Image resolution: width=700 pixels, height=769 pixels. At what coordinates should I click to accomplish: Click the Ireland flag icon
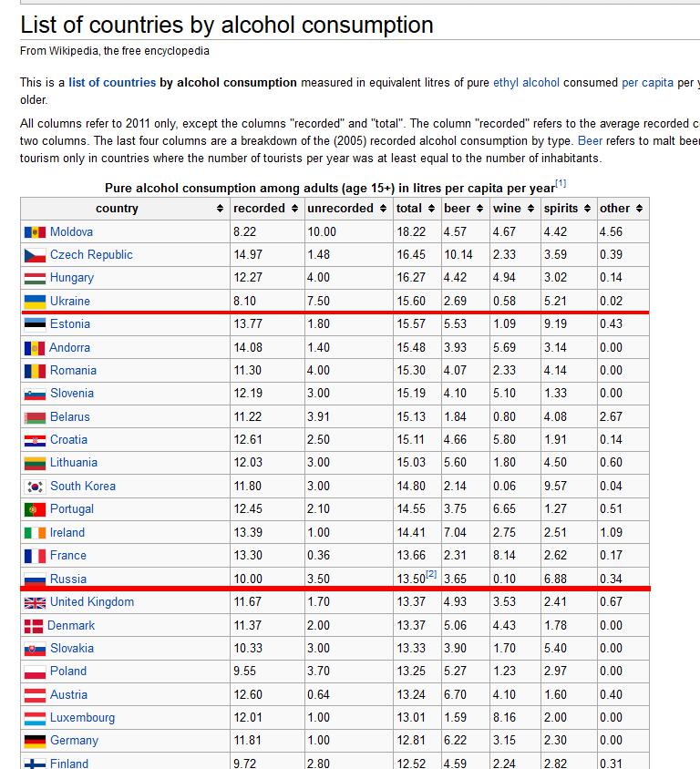[35, 533]
